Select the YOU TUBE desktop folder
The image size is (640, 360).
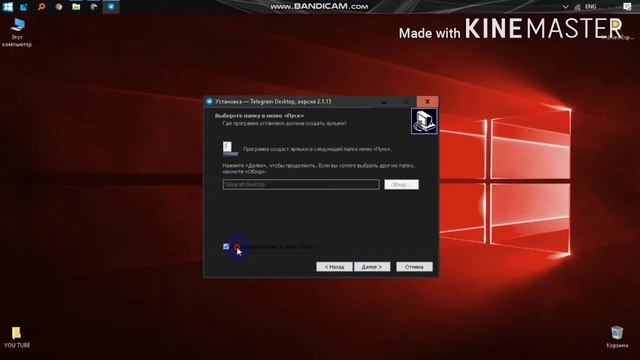pos(17,337)
